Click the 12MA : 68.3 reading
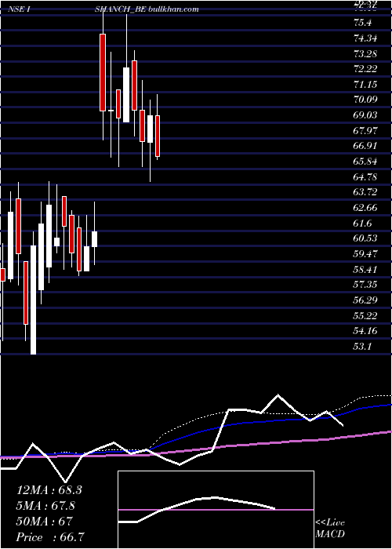 49,490
